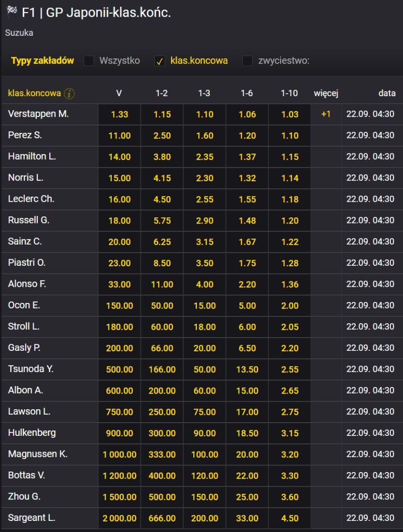Click the Suzuka venue text
This screenshot has height=532, width=403.
coord(19,33)
